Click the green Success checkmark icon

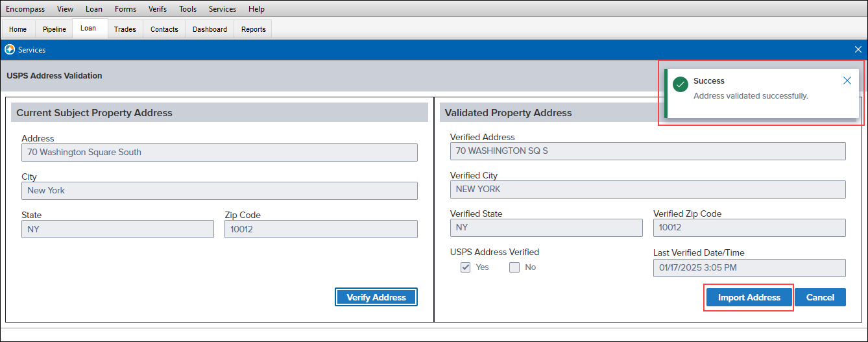[681, 84]
